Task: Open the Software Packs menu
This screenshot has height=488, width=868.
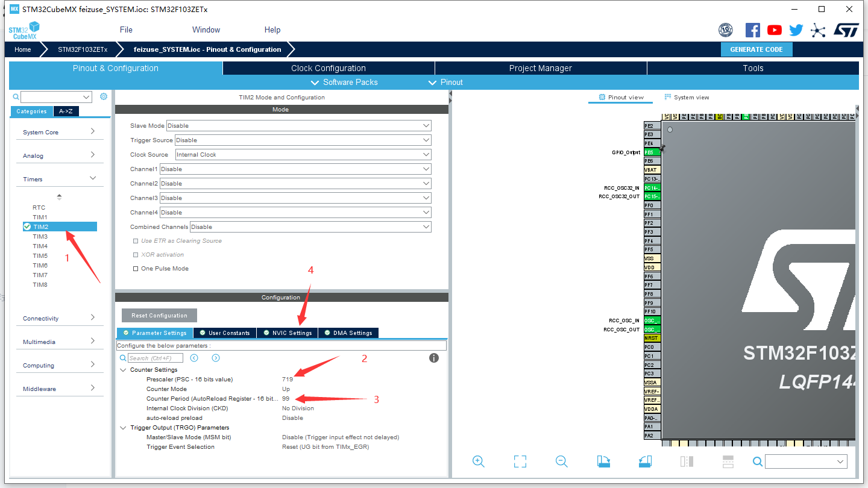Action: tap(344, 83)
